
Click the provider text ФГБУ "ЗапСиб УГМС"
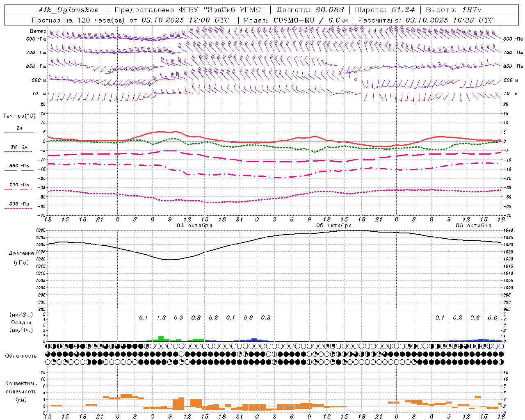(x=222, y=10)
